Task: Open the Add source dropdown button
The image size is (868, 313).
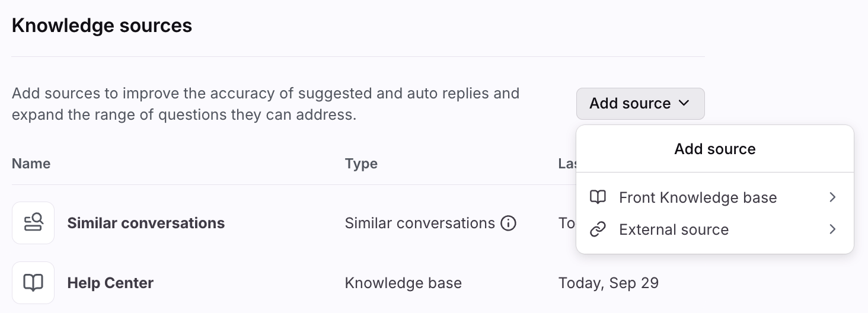Action: pyautogui.click(x=640, y=103)
